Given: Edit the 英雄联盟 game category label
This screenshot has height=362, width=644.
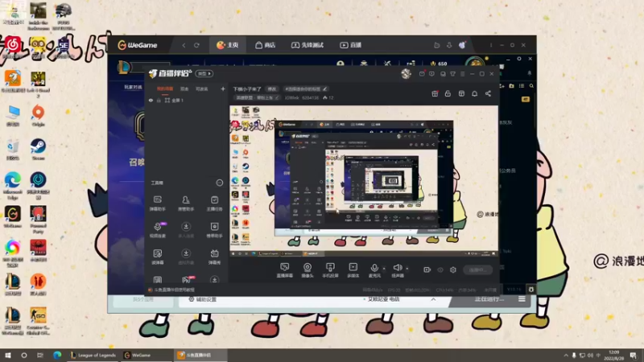Looking at the screenshot, I should point(257,97).
